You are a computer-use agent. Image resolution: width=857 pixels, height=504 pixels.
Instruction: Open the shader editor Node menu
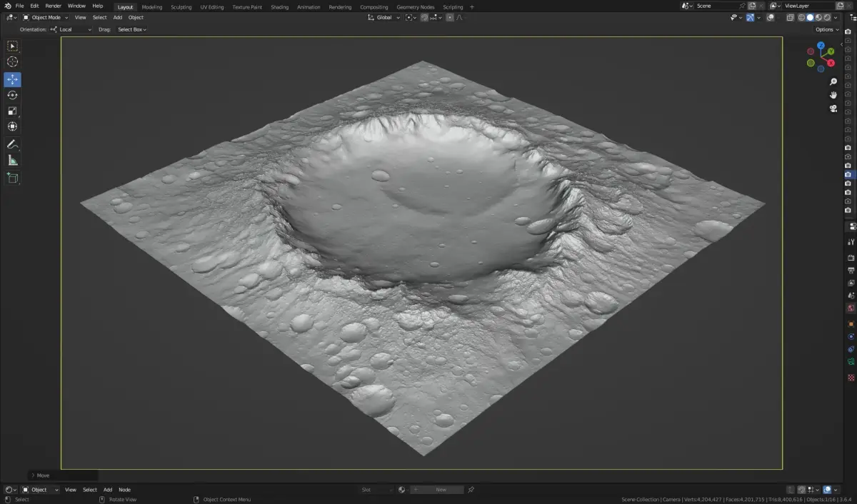124,490
